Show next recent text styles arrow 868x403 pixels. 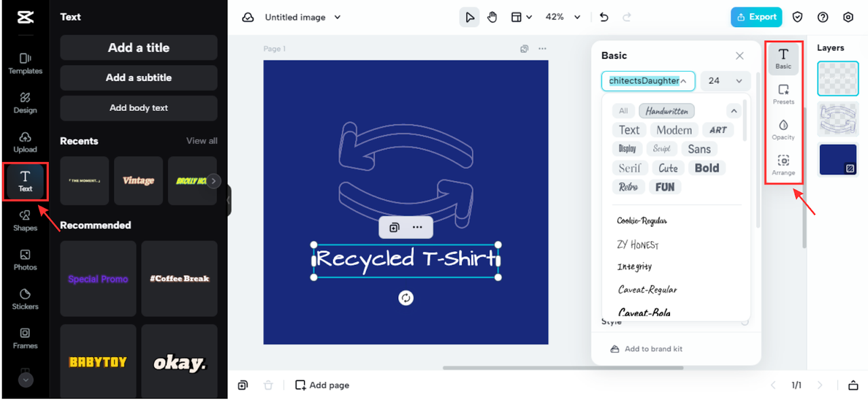214,181
